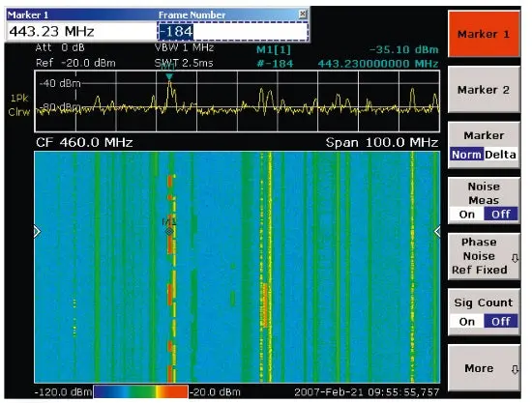The image size is (532, 403).
Task: Click the right frame indicator arrow of spectrogram
Action: pyautogui.click(x=437, y=232)
